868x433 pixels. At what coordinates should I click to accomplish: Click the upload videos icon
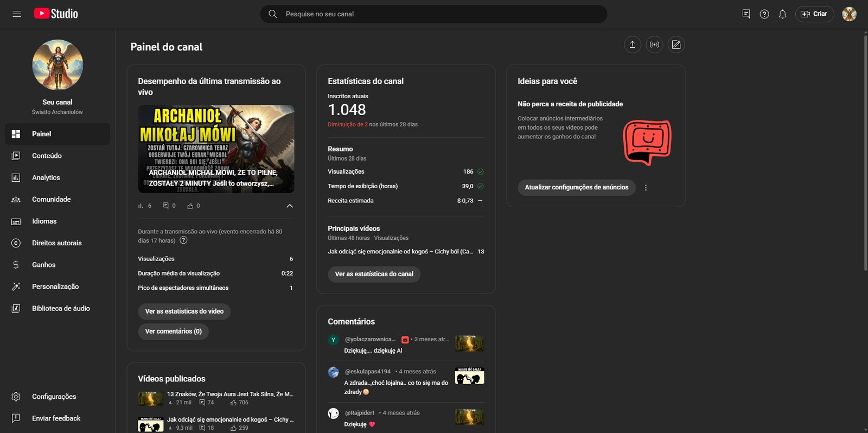pyautogui.click(x=633, y=44)
